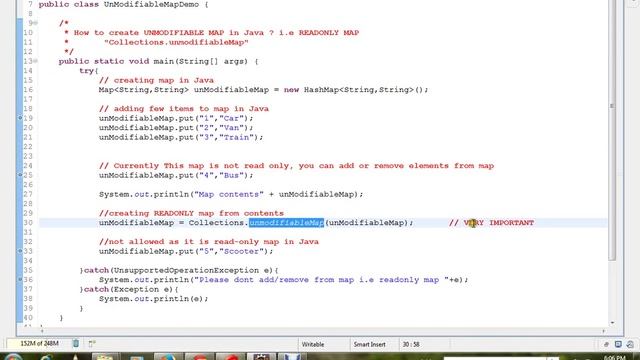Screen dimensions: 640x360
Task: Collapse the main method fold at line 13
Action: tap(36, 61)
